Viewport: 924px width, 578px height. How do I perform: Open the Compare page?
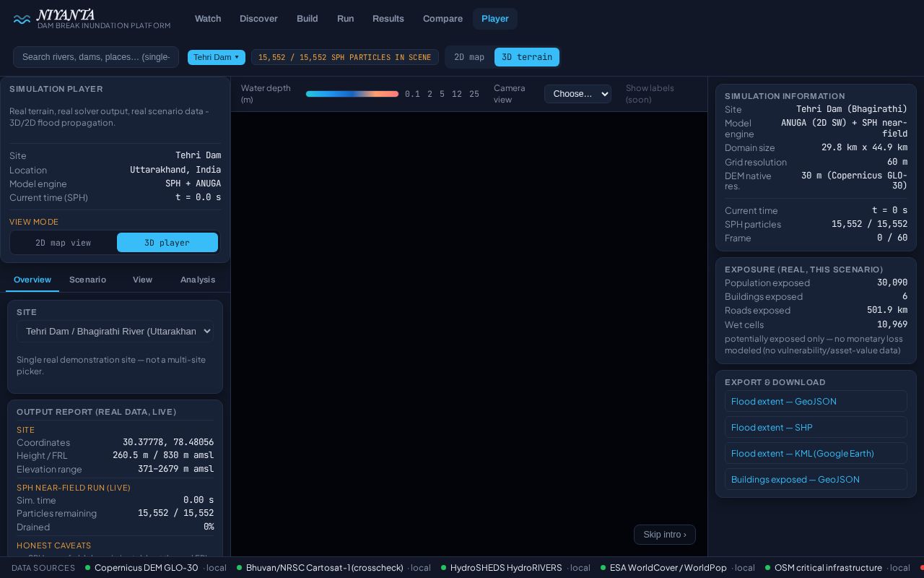click(x=443, y=19)
